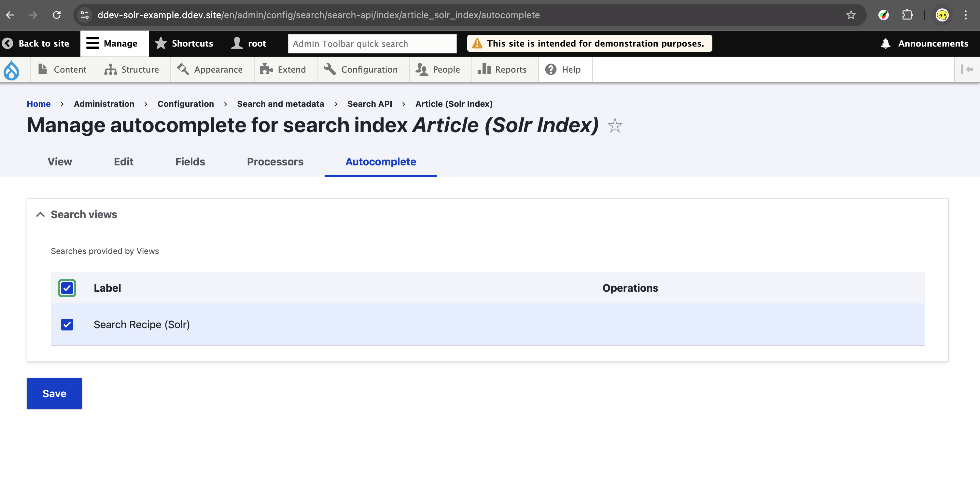Go to Home breadcrumb link
The width and height of the screenshot is (980, 489).
[38, 104]
